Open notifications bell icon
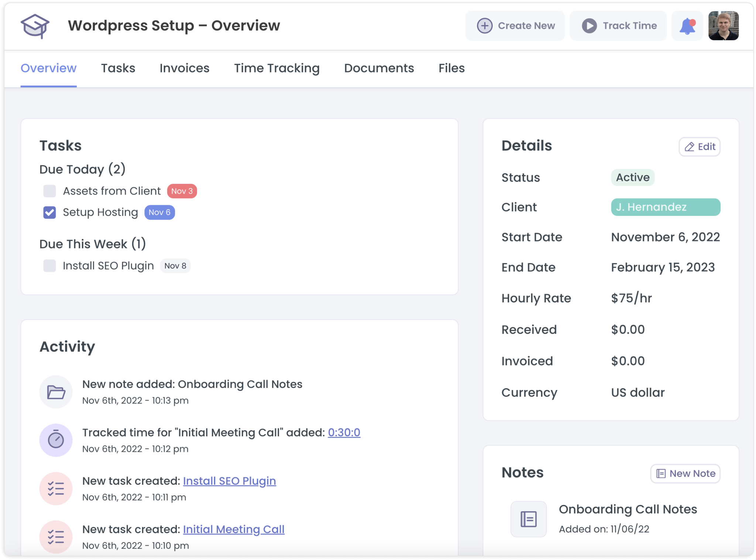The width and height of the screenshot is (756, 560). pyautogui.click(x=687, y=26)
